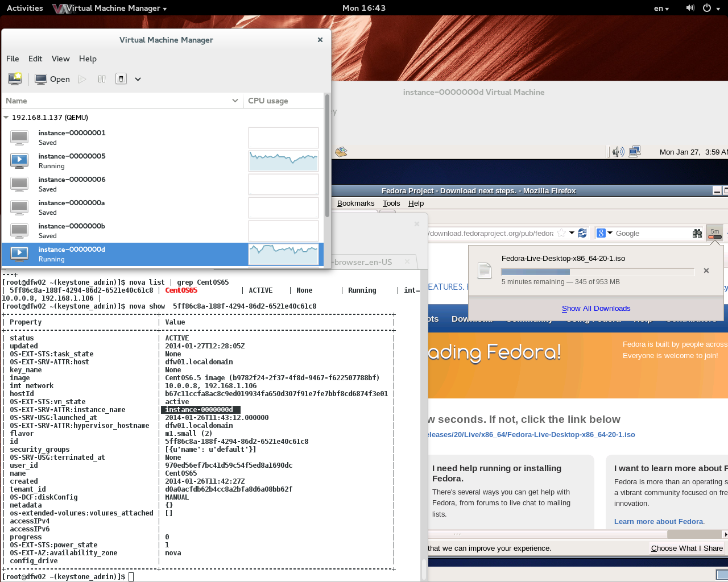Cancel the Fedora-Live-Desktop ISO download
This screenshot has width=728, height=582.
(706, 271)
